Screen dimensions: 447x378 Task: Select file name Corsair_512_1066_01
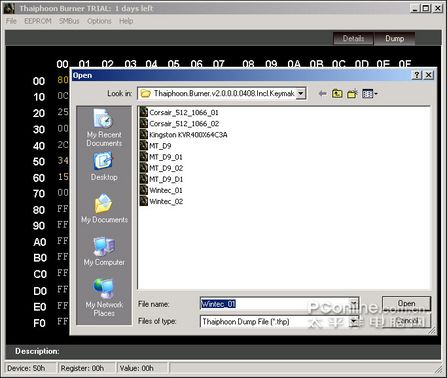tap(184, 112)
